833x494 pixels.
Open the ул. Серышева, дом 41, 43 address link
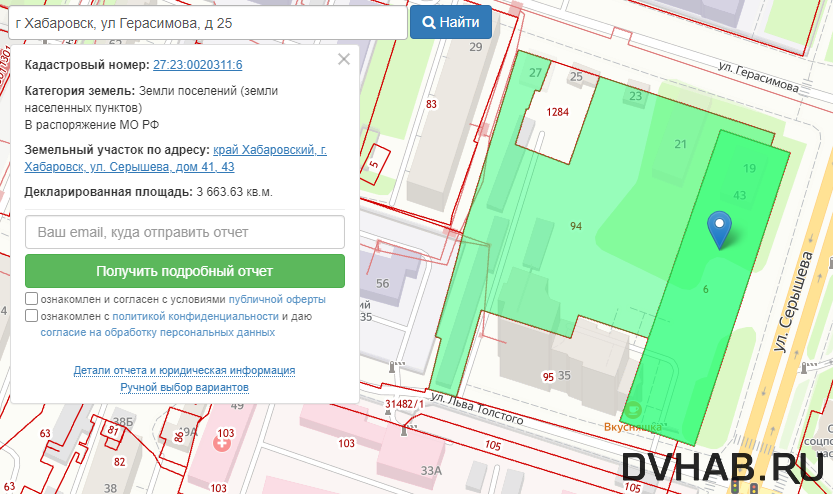coord(175,158)
